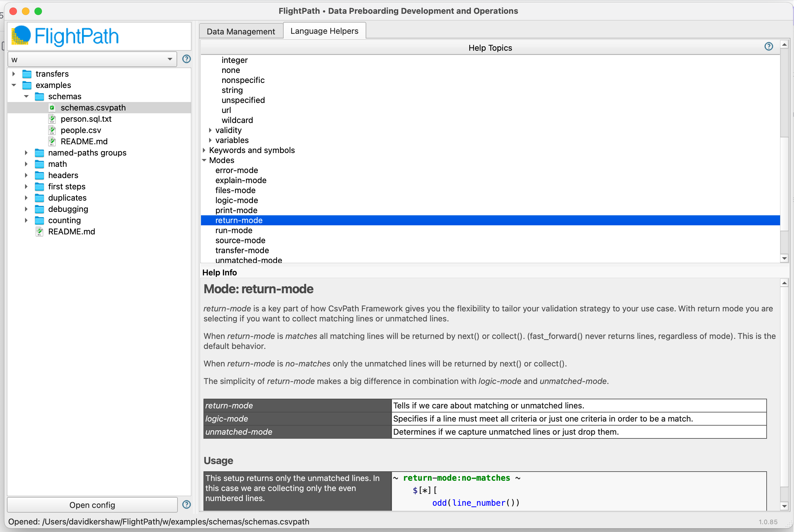Expand the headers folder arrow
This screenshot has width=797, height=532.
[26, 176]
